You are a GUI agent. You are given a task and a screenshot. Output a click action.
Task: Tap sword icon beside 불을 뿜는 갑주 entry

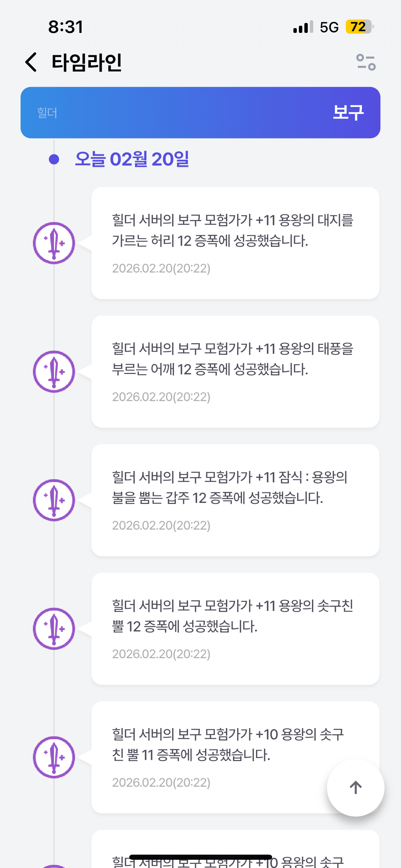pyautogui.click(x=54, y=500)
